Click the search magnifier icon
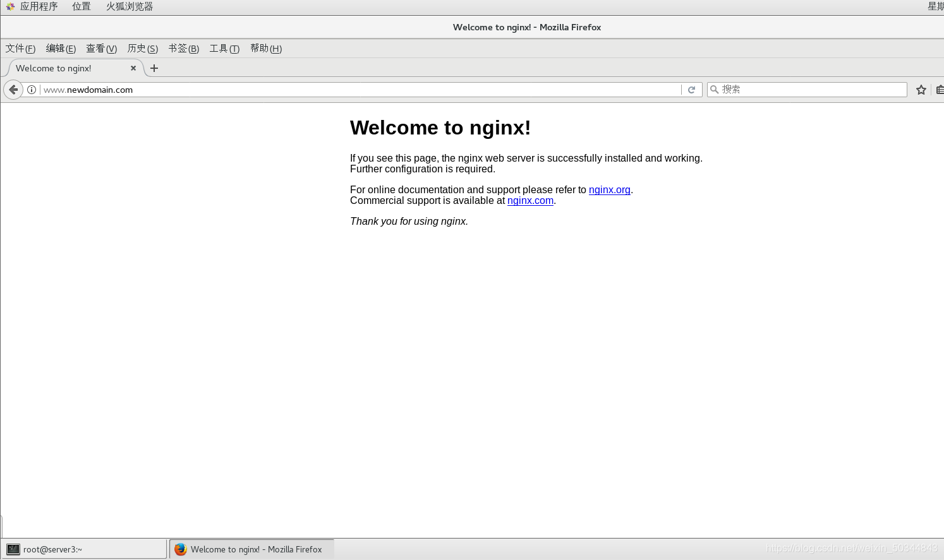The image size is (944, 560). point(714,90)
